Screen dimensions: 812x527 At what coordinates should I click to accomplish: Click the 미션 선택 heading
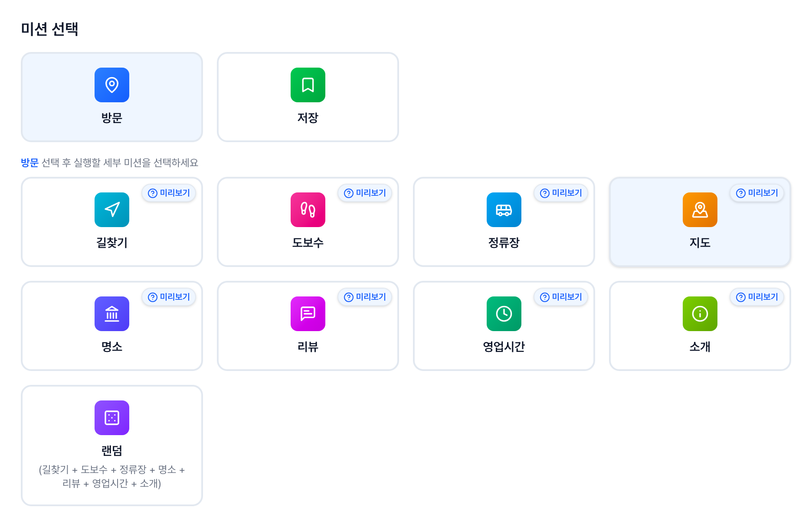(49, 29)
